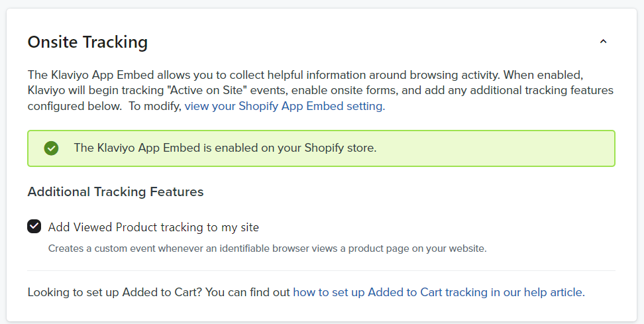Collapse the Onsite Tracking section chevron
The width and height of the screenshot is (644, 324).
[603, 42]
